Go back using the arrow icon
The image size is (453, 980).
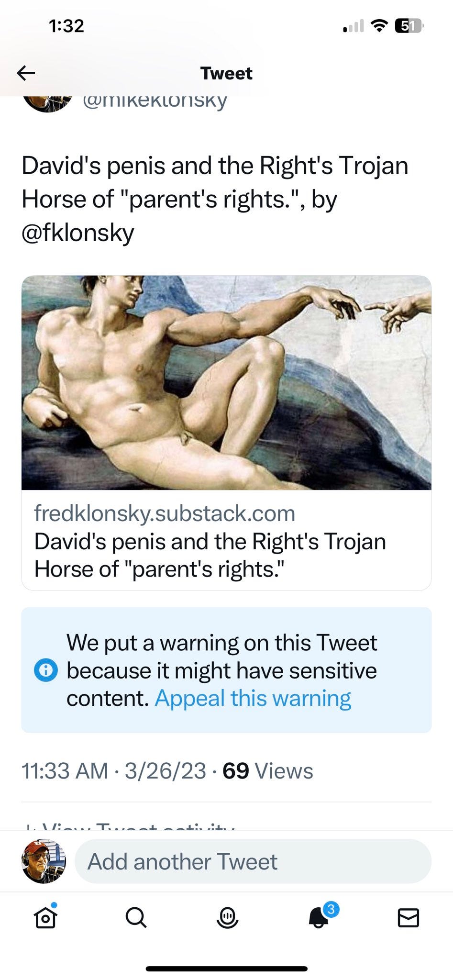[x=26, y=73]
